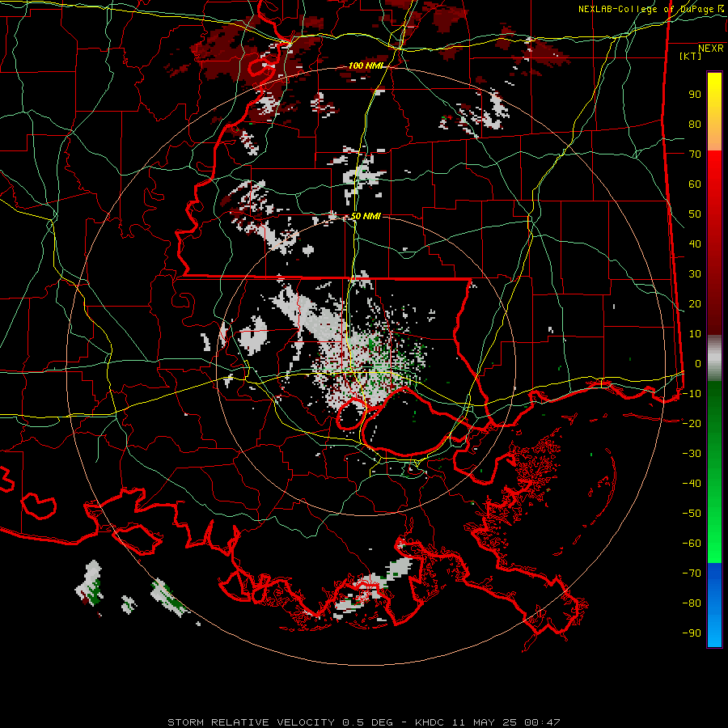Click the -50 value on the velocity scale
Viewport: 728px width, 728px height.
click(x=692, y=514)
